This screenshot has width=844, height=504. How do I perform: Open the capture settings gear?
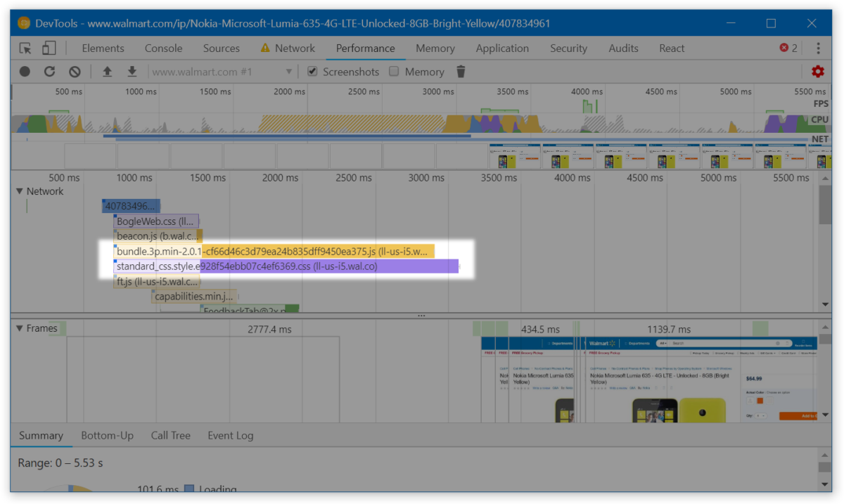click(x=817, y=71)
